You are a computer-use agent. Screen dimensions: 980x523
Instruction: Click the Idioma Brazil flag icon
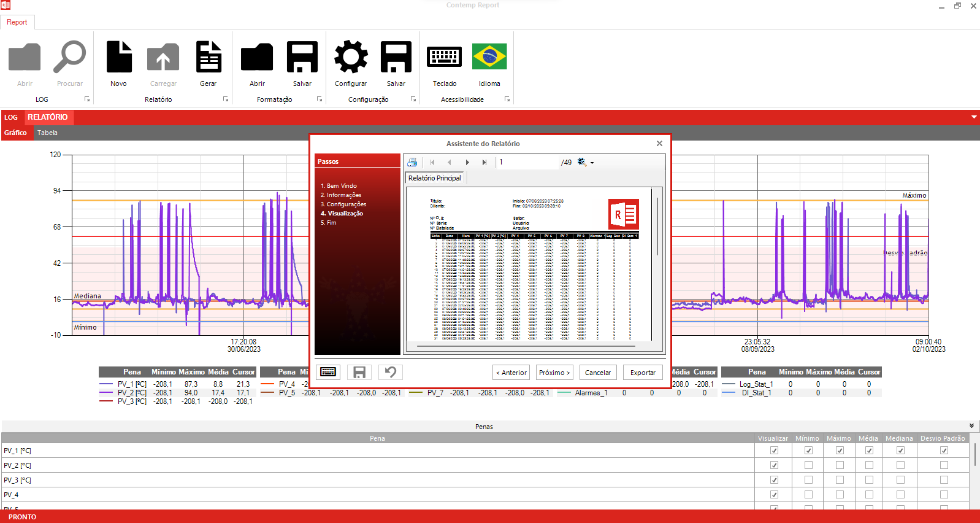489,58
